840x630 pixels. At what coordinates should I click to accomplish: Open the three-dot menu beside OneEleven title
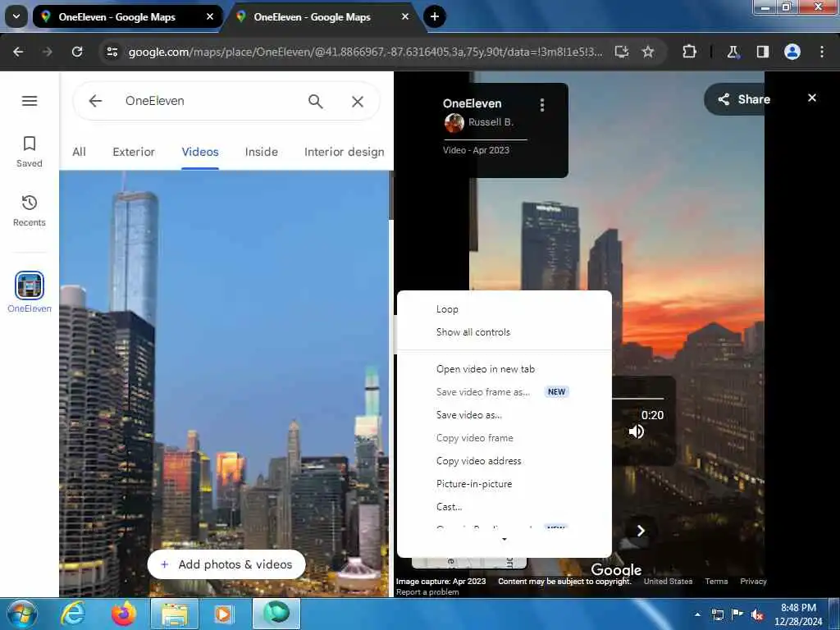point(542,104)
